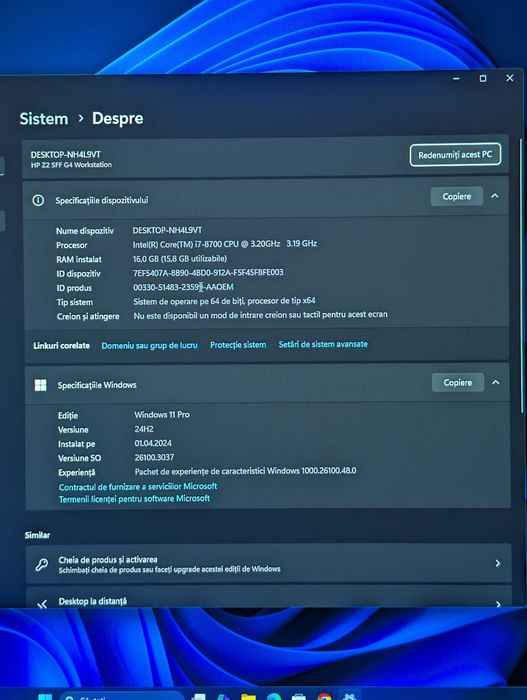527x700 pixels.
Task: Click the Procesor label
Action: point(71,245)
